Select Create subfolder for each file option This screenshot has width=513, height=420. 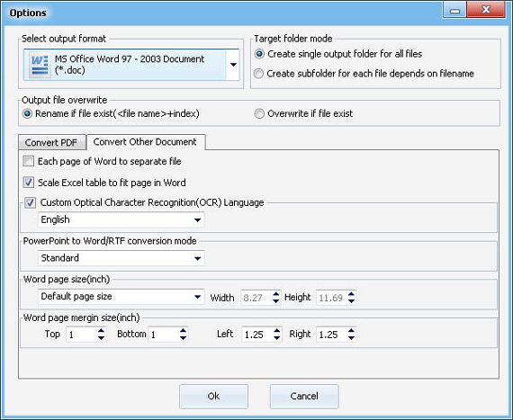click(x=258, y=74)
